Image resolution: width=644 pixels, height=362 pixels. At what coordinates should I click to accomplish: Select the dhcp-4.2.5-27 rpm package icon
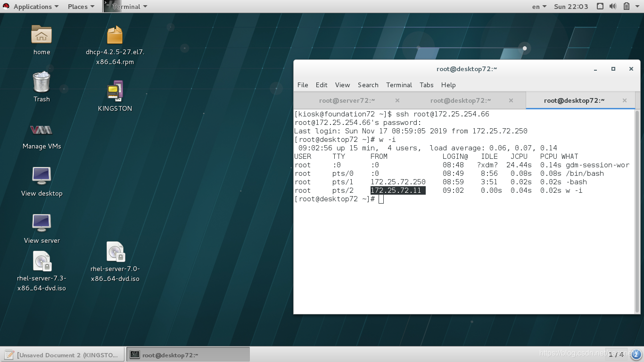(x=115, y=35)
